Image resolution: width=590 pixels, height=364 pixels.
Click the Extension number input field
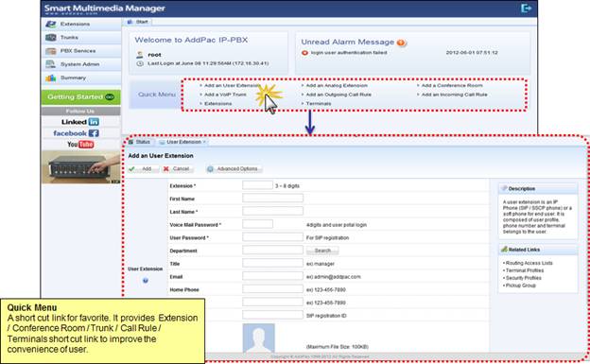[x=257, y=185]
